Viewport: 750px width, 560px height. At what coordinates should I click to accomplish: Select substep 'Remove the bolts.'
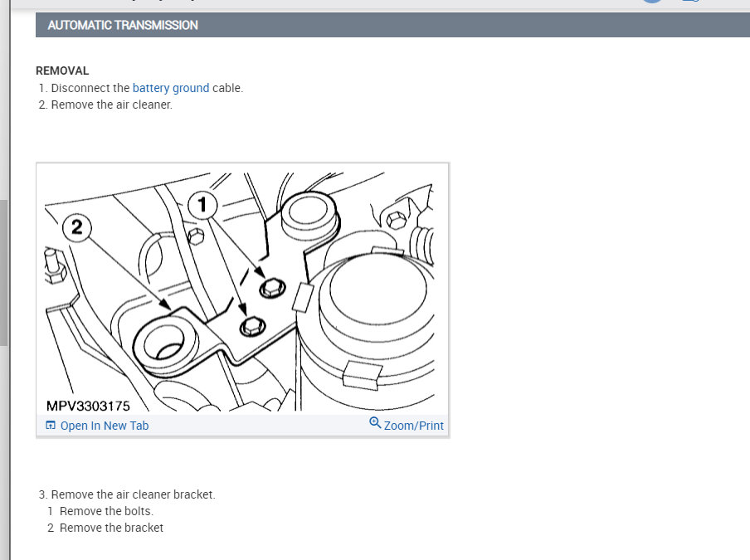(106, 511)
